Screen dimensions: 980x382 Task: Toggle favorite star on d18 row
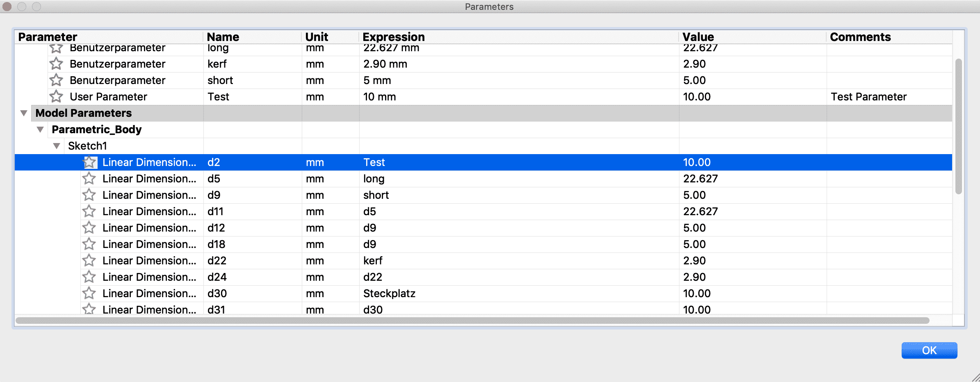click(x=89, y=244)
